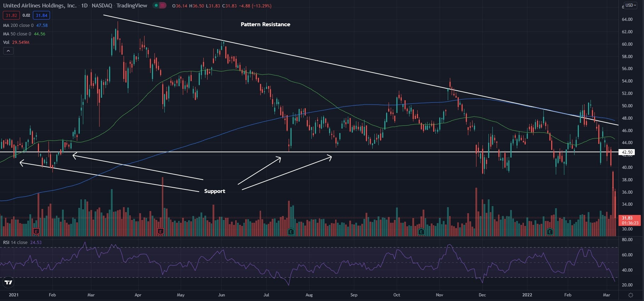The image size is (644, 301).
Task: Select the RSI 14 close indicator legend
Action: 15,243
